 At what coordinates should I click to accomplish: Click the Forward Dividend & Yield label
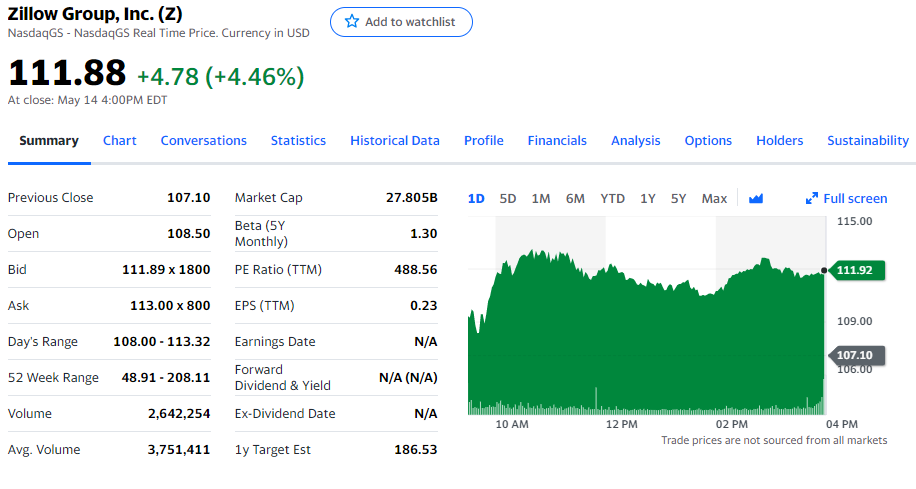pyautogui.click(x=283, y=378)
